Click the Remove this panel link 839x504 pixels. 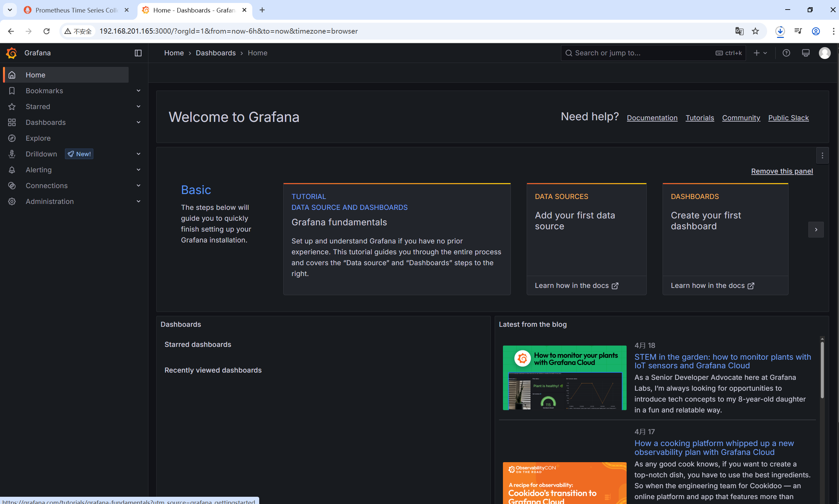782,171
